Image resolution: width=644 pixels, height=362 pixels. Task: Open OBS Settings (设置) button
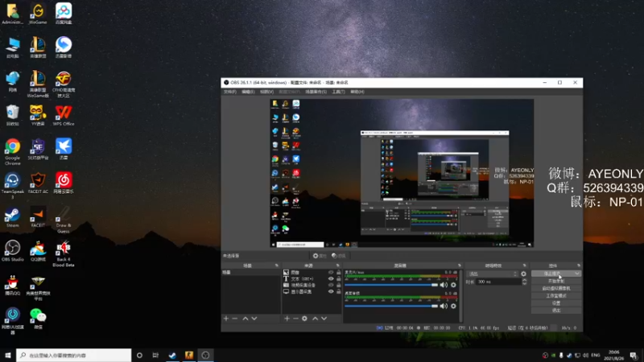pyautogui.click(x=556, y=303)
